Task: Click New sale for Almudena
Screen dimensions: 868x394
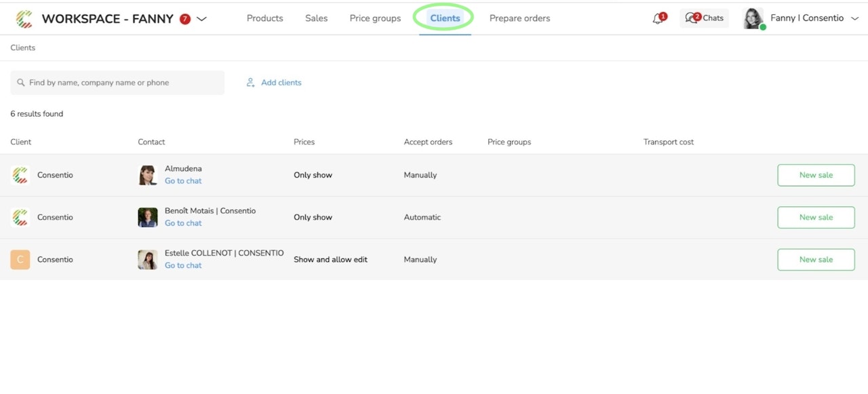Action: (816, 175)
